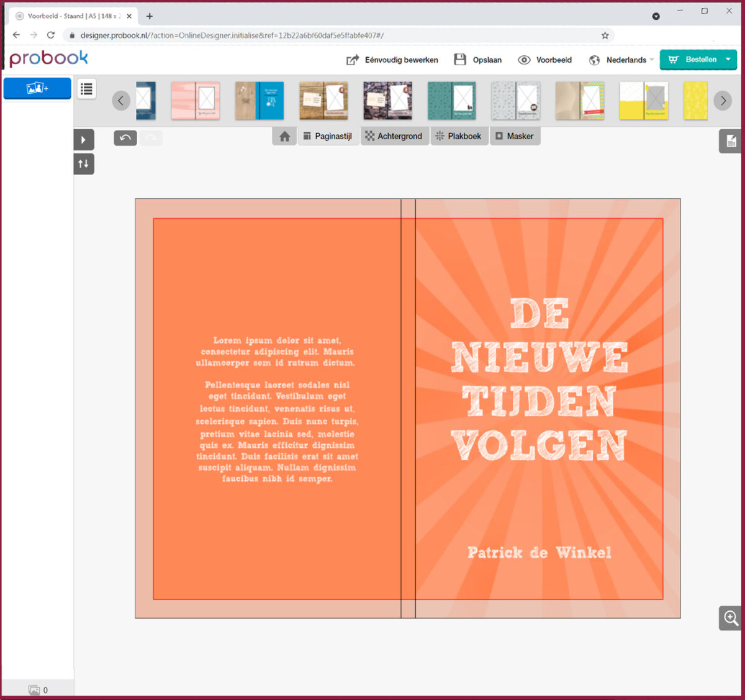Click the reorder pages up-down arrows icon

click(84, 163)
